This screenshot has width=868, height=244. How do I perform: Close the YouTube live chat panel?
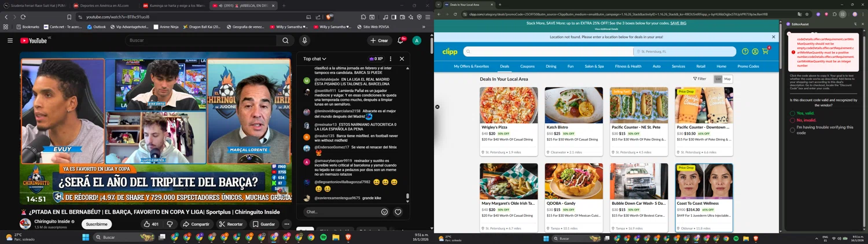402,58
